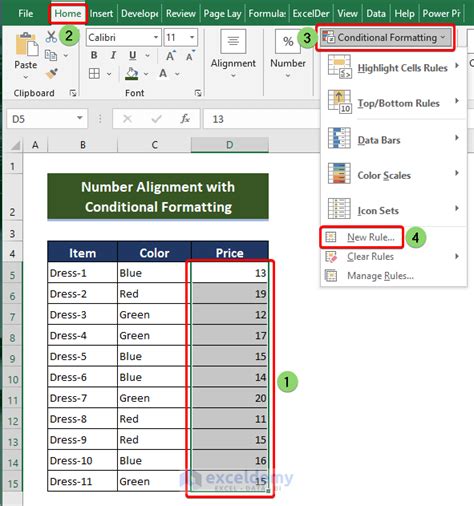Click the Insert Function fx icon
The width and height of the screenshot is (474, 506).
click(185, 119)
